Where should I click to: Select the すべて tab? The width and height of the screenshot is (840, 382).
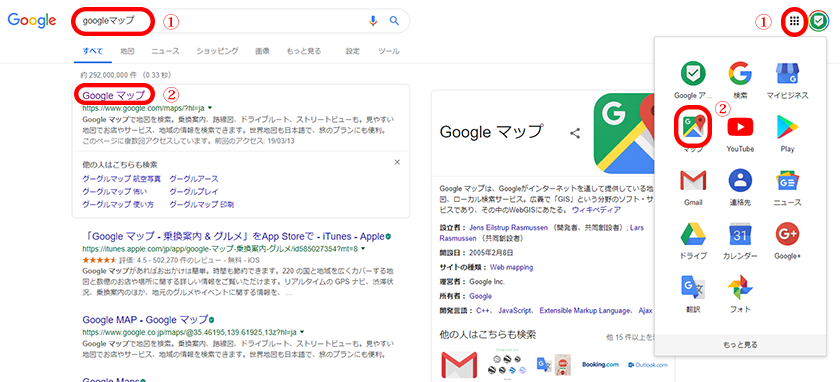[x=93, y=51]
